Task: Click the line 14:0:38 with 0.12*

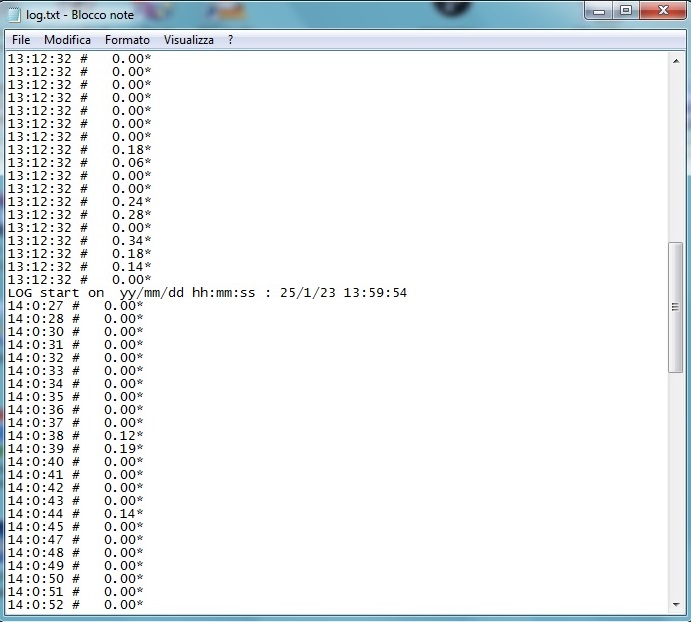Action: coord(75,436)
